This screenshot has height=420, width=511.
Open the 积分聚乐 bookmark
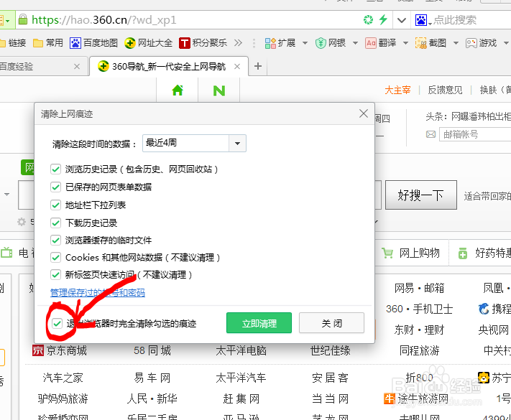point(203,42)
